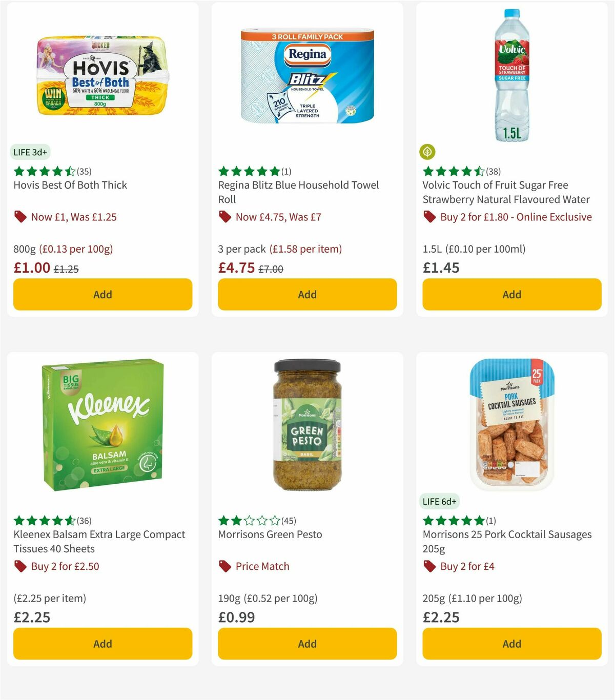
Task: Click the red tag icon on Kleenex Buy 2 offer
Action: coord(20,566)
